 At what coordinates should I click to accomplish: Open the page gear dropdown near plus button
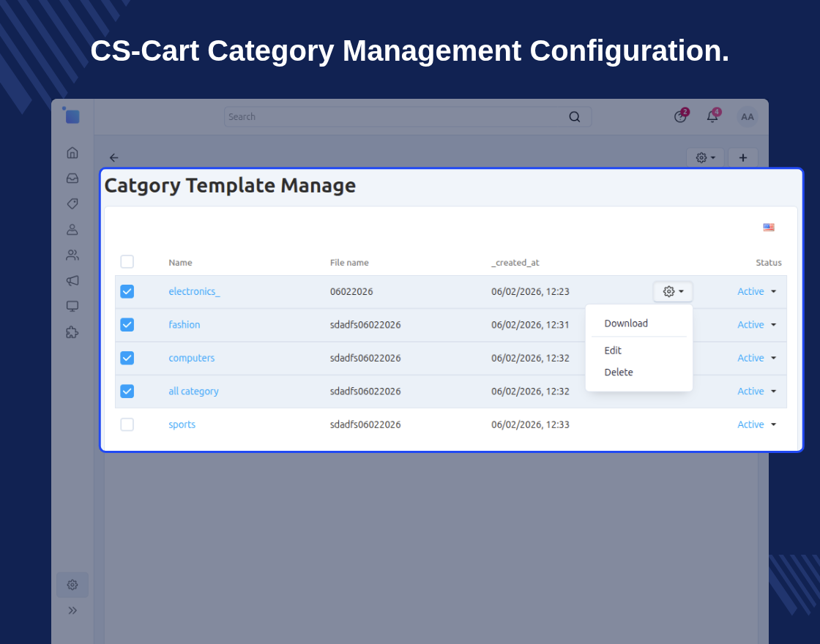[705, 157]
